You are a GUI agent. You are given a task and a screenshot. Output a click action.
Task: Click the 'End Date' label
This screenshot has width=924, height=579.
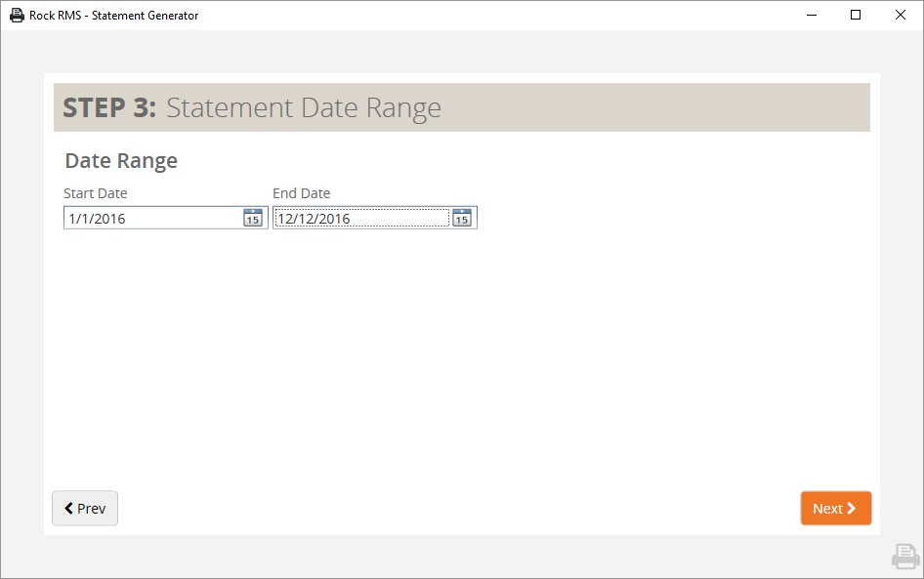pyautogui.click(x=301, y=193)
